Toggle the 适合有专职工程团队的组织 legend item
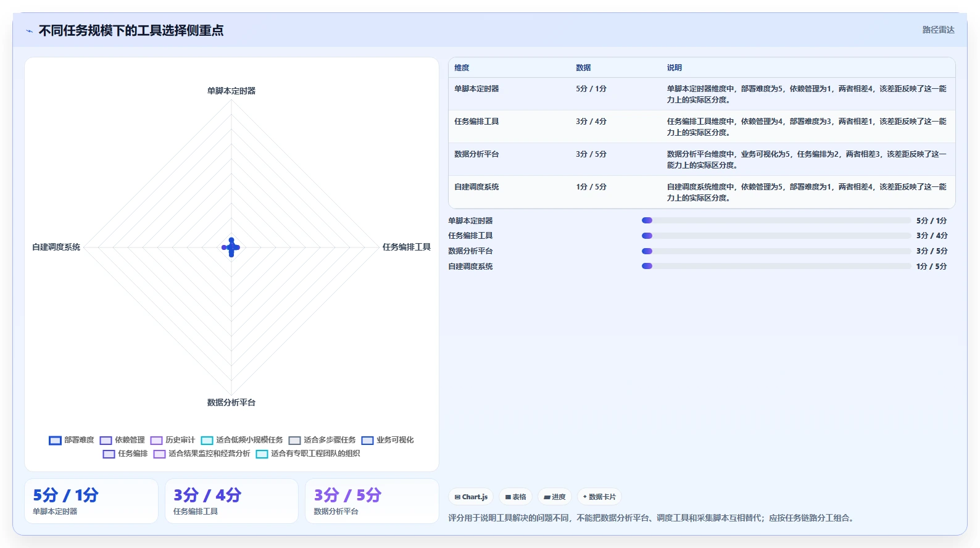Image resolution: width=980 pixels, height=548 pixels. click(x=308, y=454)
